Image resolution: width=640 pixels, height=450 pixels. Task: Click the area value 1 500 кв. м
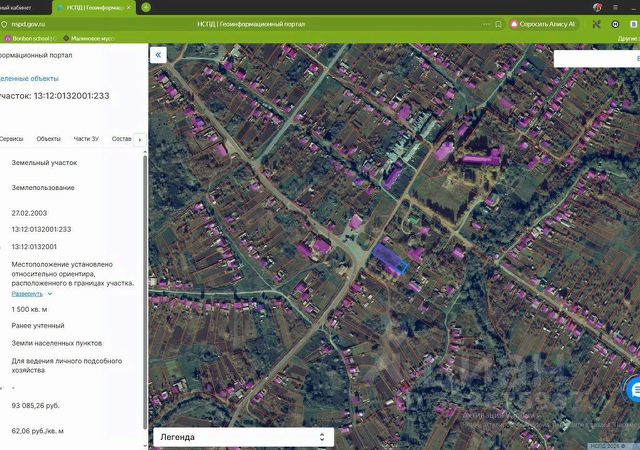(x=29, y=310)
